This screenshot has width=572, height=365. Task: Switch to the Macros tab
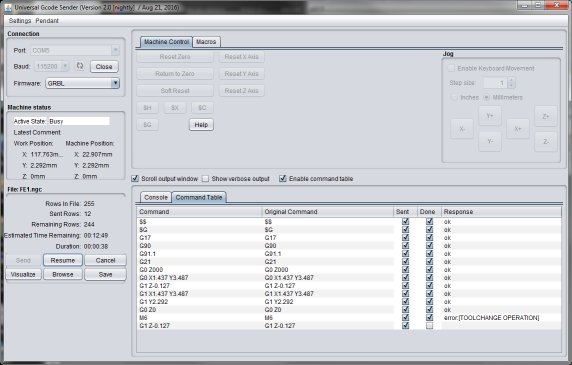(x=206, y=42)
